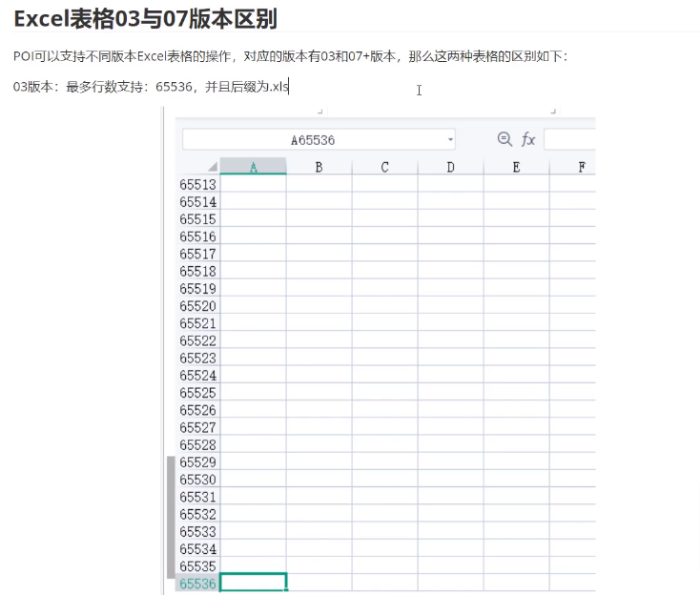Screen dimensions: 700x595
Task: Click the zoom magnifier icon beside fx
Action: point(505,139)
